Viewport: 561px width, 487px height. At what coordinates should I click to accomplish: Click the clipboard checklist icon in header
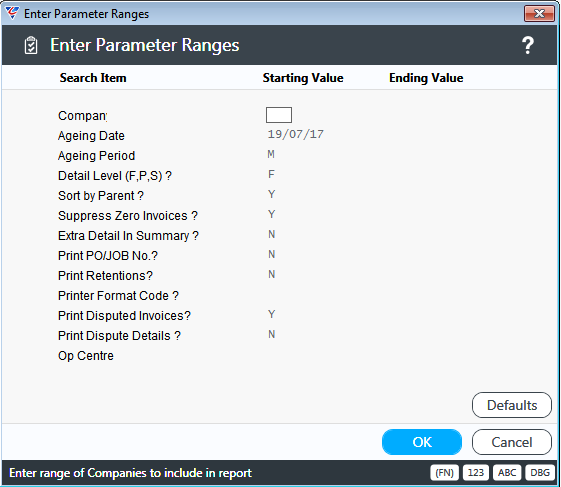[x=31, y=45]
